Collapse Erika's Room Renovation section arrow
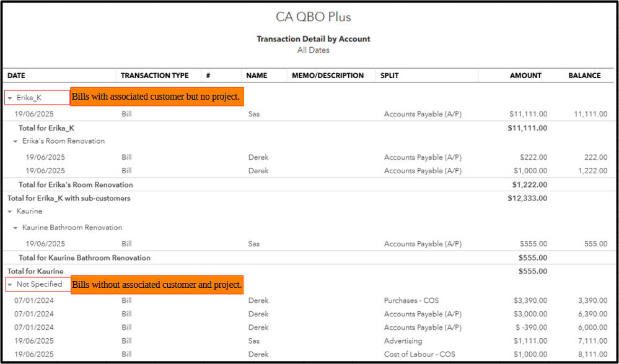Image resolution: width=619 pixels, height=364 pixels. (16, 141)
